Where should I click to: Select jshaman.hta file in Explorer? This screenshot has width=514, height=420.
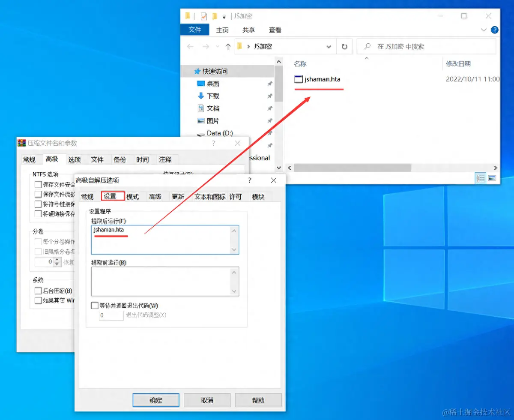(x=317, y=79)
